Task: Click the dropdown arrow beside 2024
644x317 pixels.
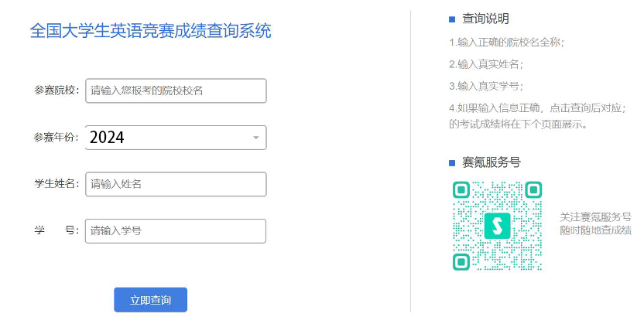Action: [x=256, y=138]
